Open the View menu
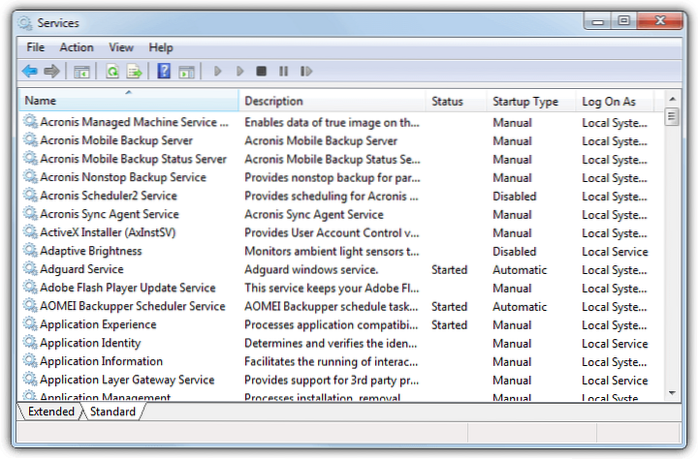 [121, 47]
